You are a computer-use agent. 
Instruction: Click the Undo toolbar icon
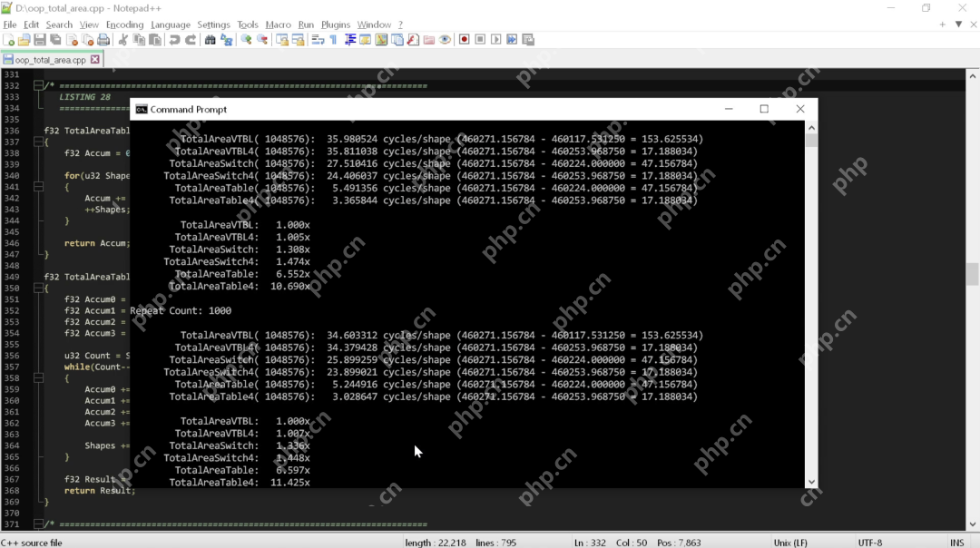point(173,40)
